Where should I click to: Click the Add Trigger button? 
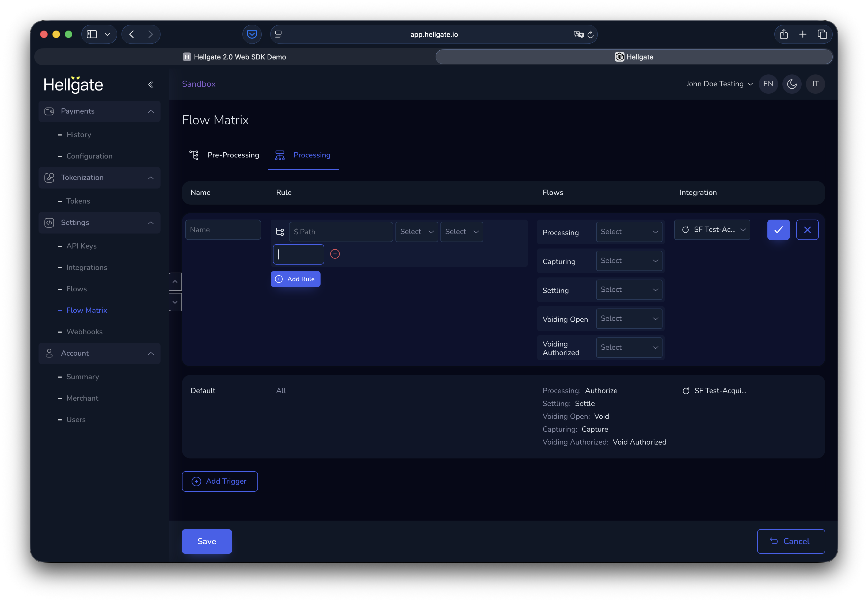click(220, 481)
